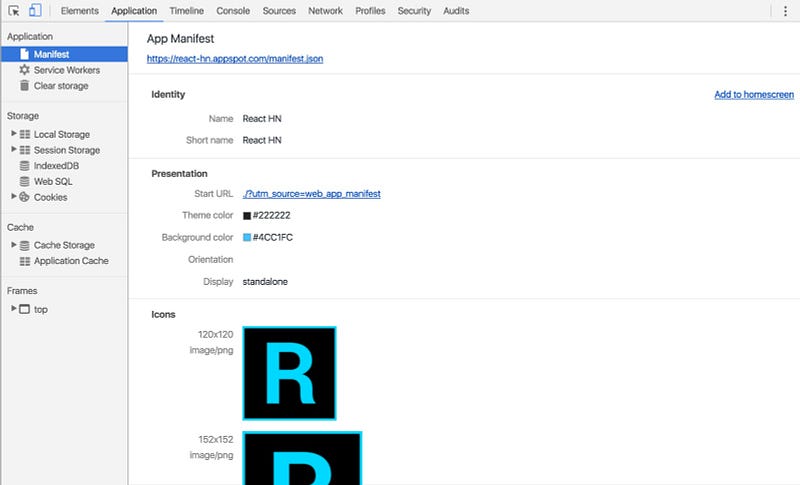Click the Session Storage grid icon

24,150
